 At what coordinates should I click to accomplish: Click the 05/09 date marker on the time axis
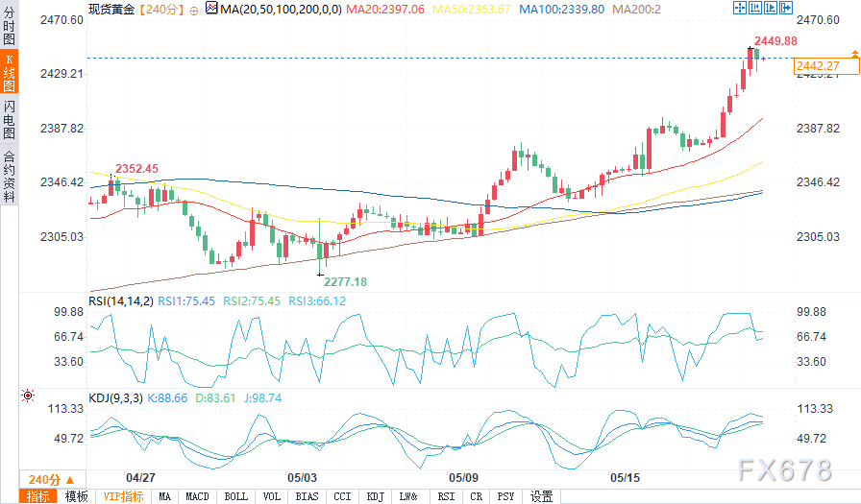point(463,478)
